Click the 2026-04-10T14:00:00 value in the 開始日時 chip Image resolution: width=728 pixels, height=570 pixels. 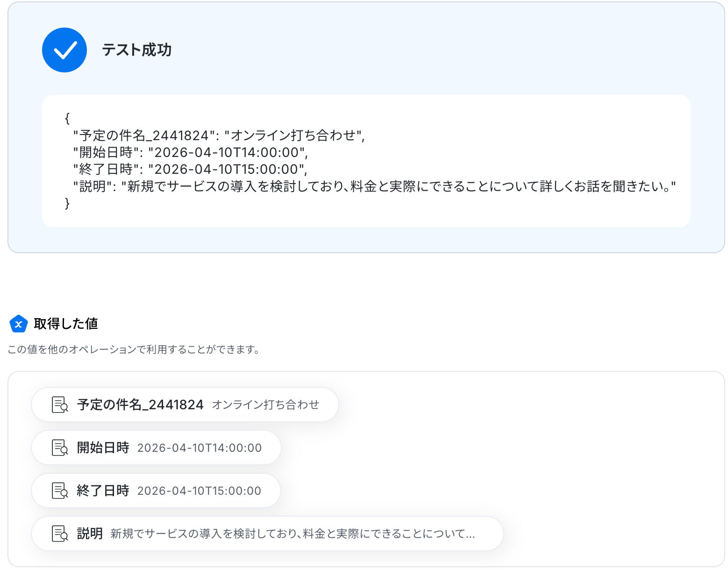(x=200, y=448)
